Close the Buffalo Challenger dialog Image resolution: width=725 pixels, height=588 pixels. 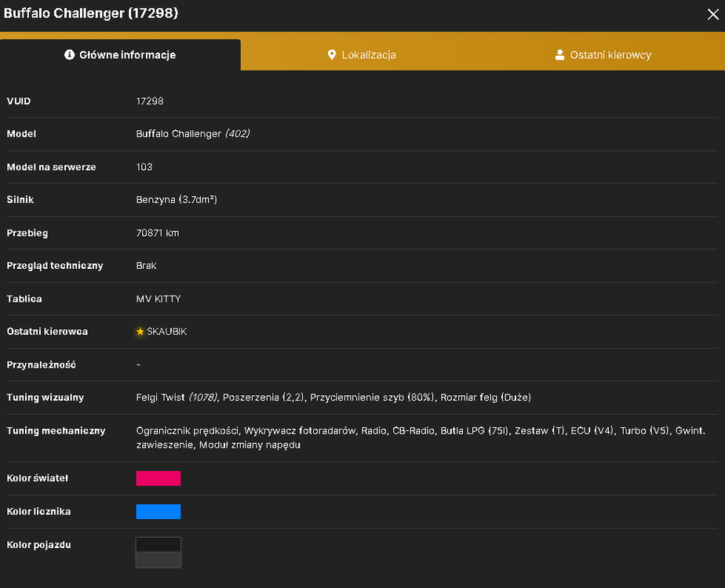point(712,14)
